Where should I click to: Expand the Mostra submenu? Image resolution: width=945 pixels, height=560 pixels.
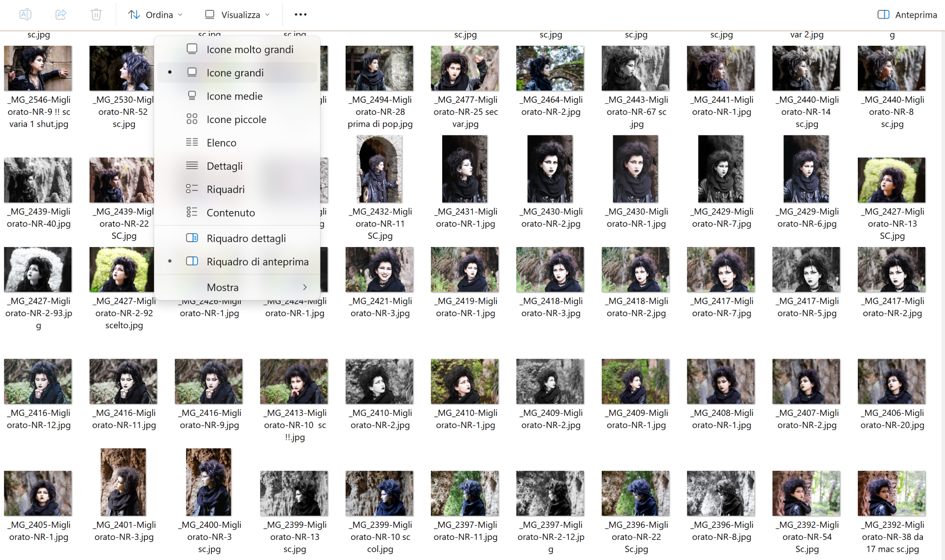(237, 287)
